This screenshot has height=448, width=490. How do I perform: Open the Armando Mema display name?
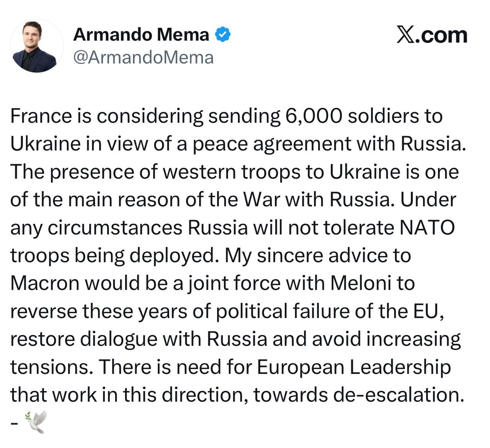click(141, 35)
